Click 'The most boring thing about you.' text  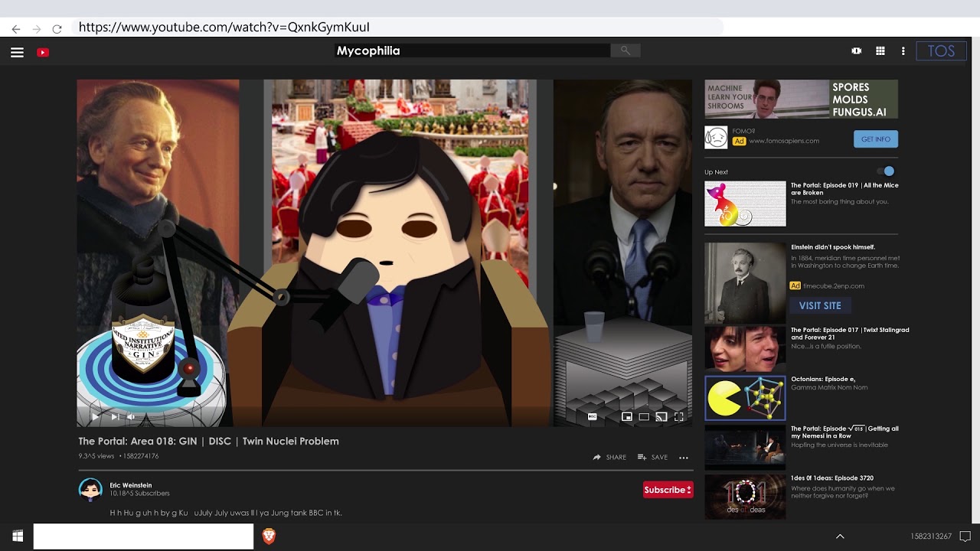pos(840,202)
